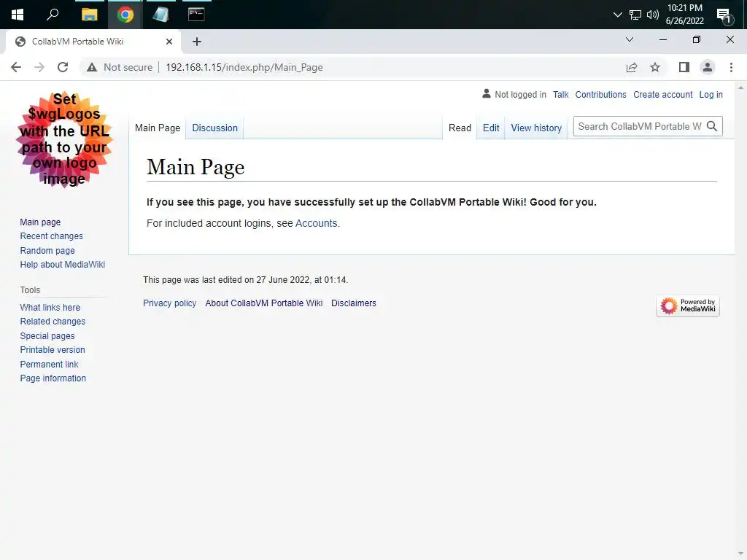
Task: Open What links here
Action: [50, 308]
